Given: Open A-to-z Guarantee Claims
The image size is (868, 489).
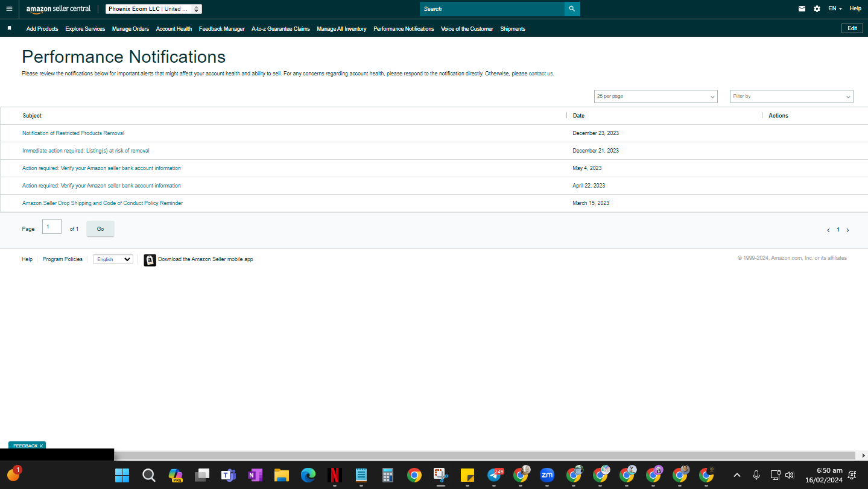Looking at the screenshot, I should [280, 29].
